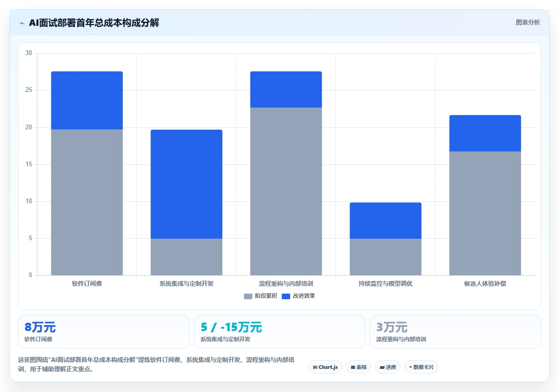Click gray segment of 软件订阅费 bar
The height and width of the screenshot is (392, 559).
click(87, 202)
